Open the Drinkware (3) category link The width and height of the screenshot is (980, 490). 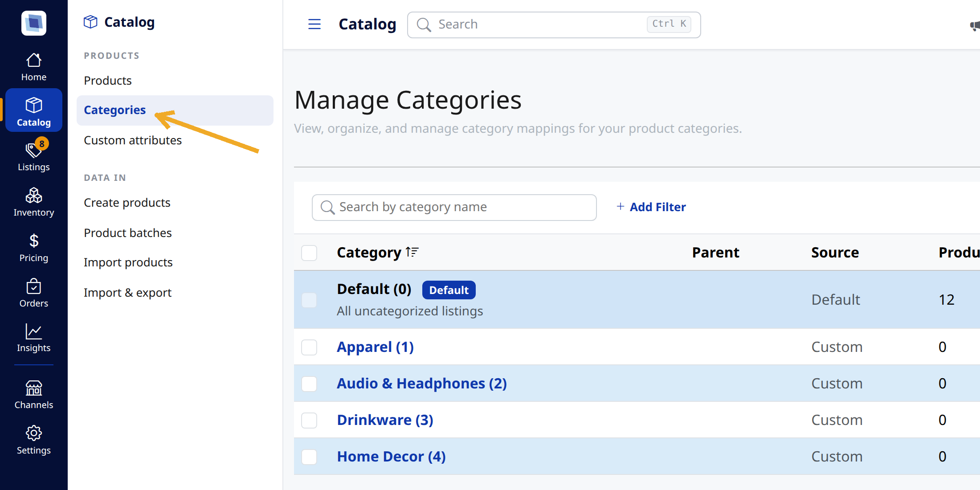tap(385, 420)
